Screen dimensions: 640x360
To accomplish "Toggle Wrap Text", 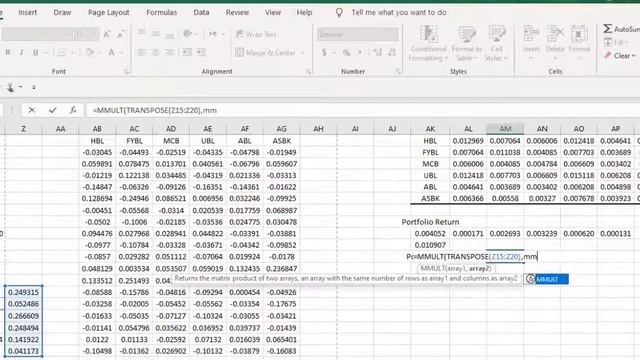I will point(256,34).
